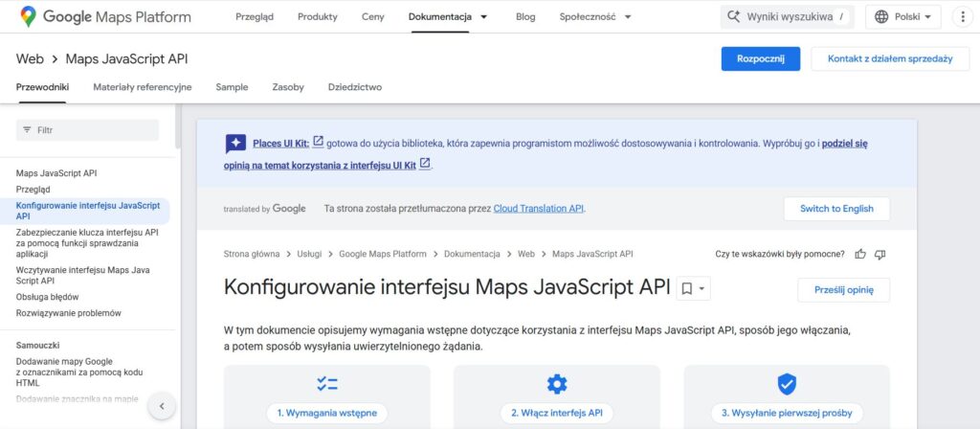
Task: Open Produkty in top navigation
Action: pyautogui.click(x=318, y=17)
